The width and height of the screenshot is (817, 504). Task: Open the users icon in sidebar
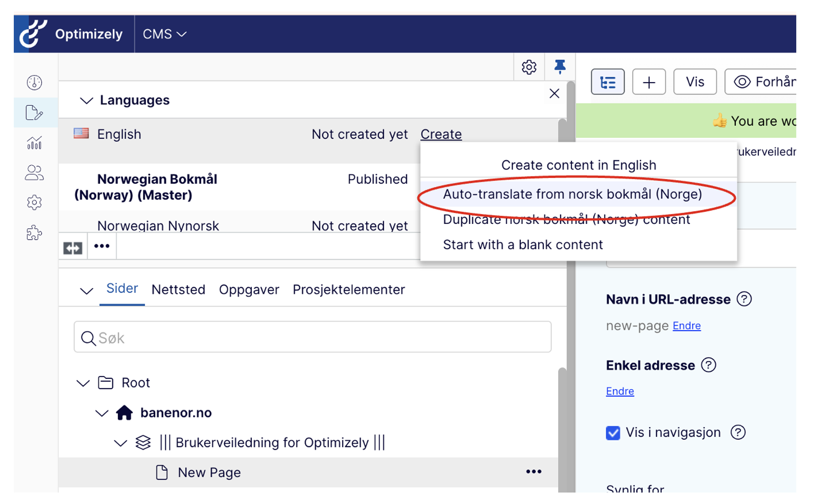(x=34, y=173)
